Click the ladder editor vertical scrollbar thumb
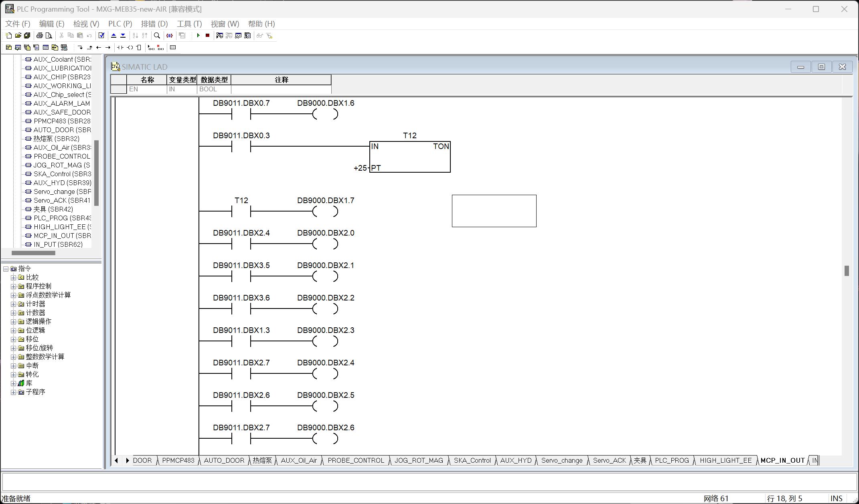The height and width of the screenshot is (504, 859). 847,271
